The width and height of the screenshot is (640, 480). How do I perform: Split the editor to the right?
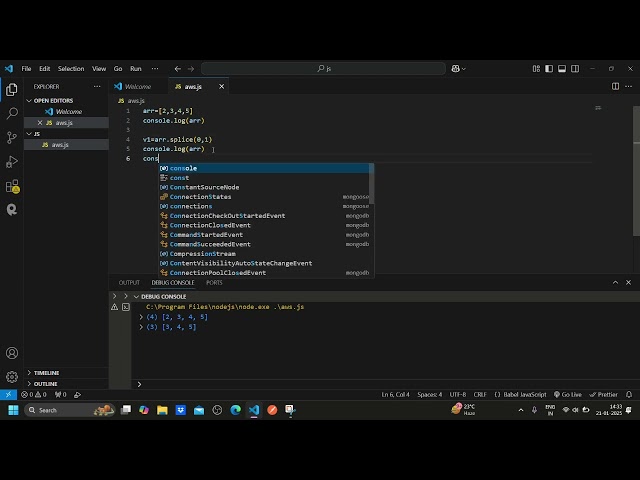tap(615, 86)
